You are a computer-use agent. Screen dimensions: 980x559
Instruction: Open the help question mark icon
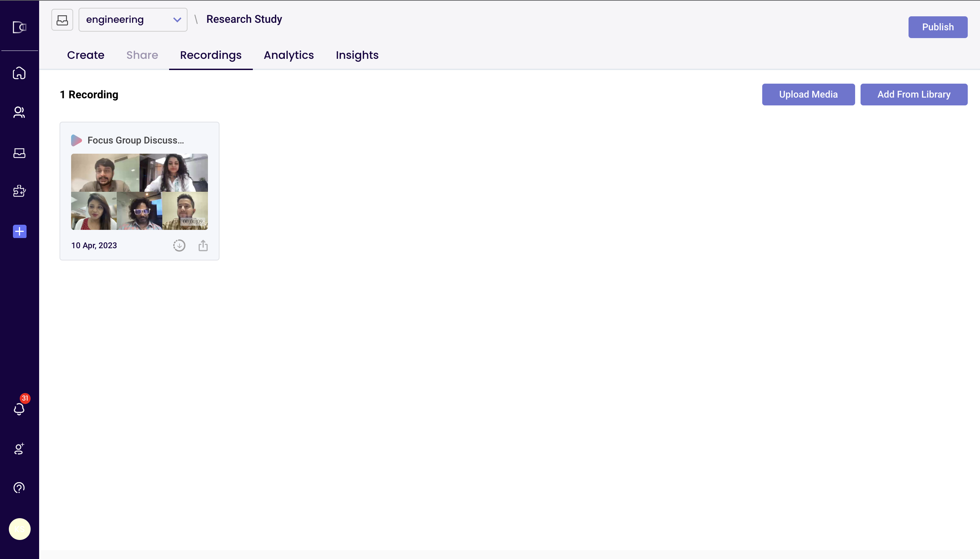coord(19,488)
